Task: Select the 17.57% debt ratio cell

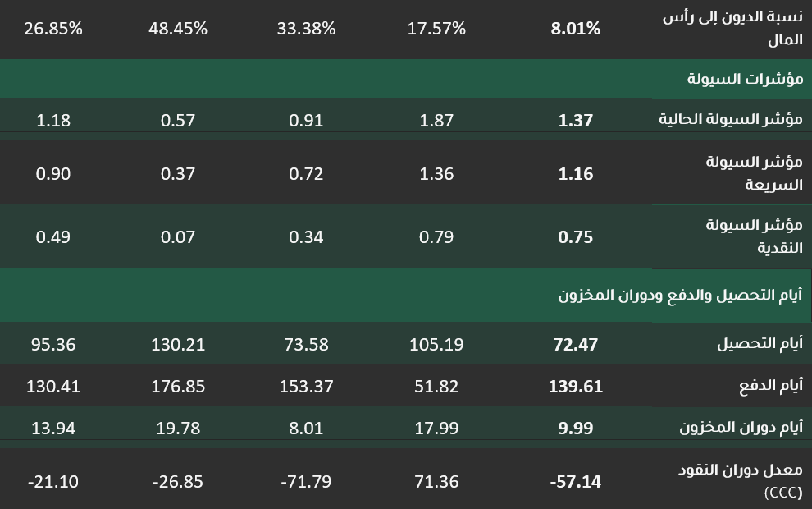Action: pos(436,29)
